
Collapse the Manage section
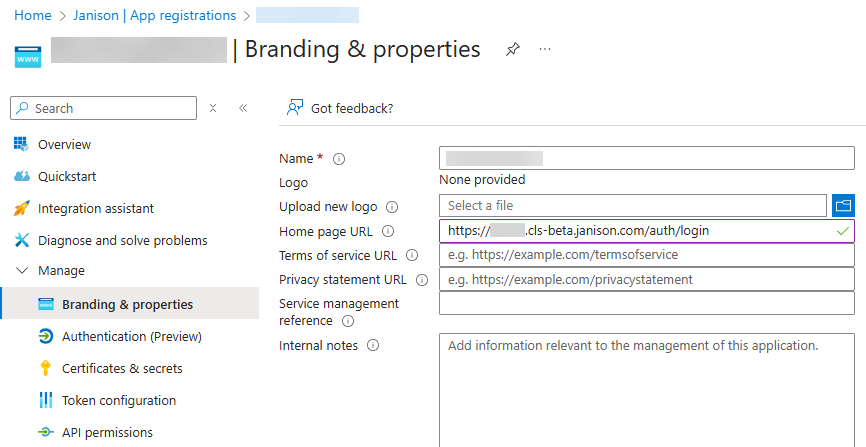[x=22, y=271]
